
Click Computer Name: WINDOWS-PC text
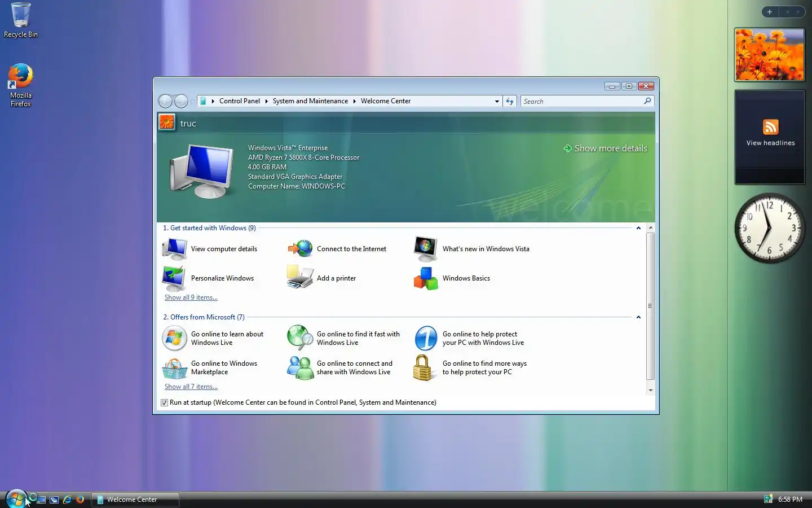[x=297, y=186]
